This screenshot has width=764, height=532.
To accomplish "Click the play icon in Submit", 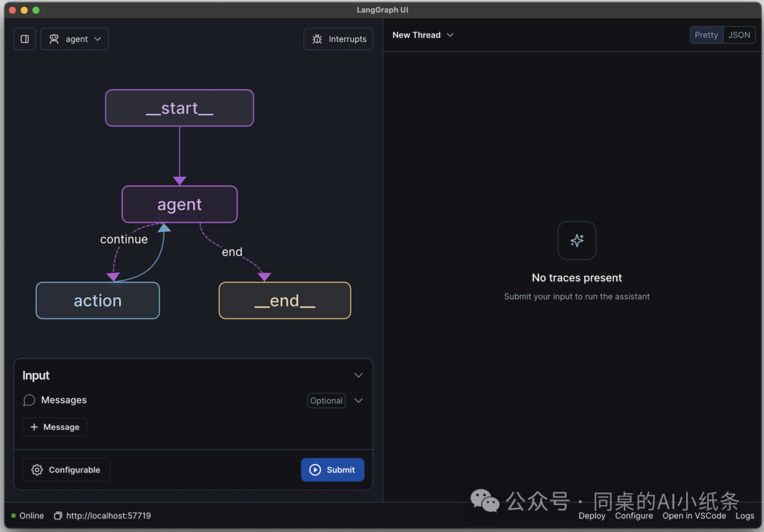I will point(316,470).
